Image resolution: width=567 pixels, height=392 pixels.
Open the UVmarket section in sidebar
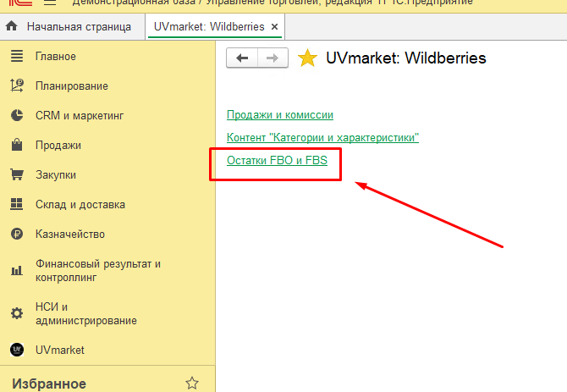pyautogui.click(x=60, y=350)
